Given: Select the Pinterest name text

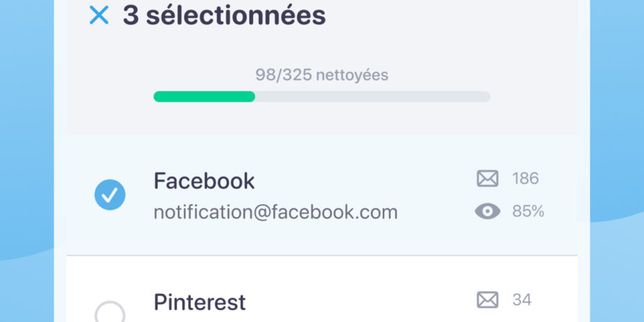Looking at the screenshot, I should coord(199,302).
